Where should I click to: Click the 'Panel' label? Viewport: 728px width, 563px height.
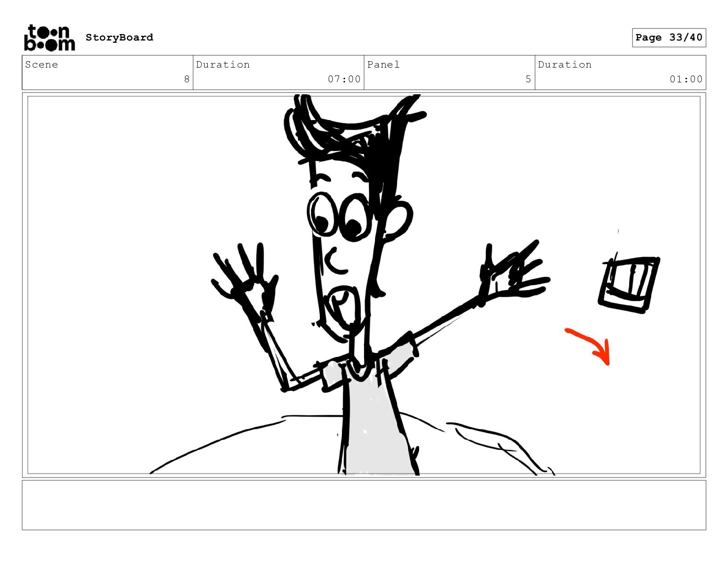coord(383,64)
